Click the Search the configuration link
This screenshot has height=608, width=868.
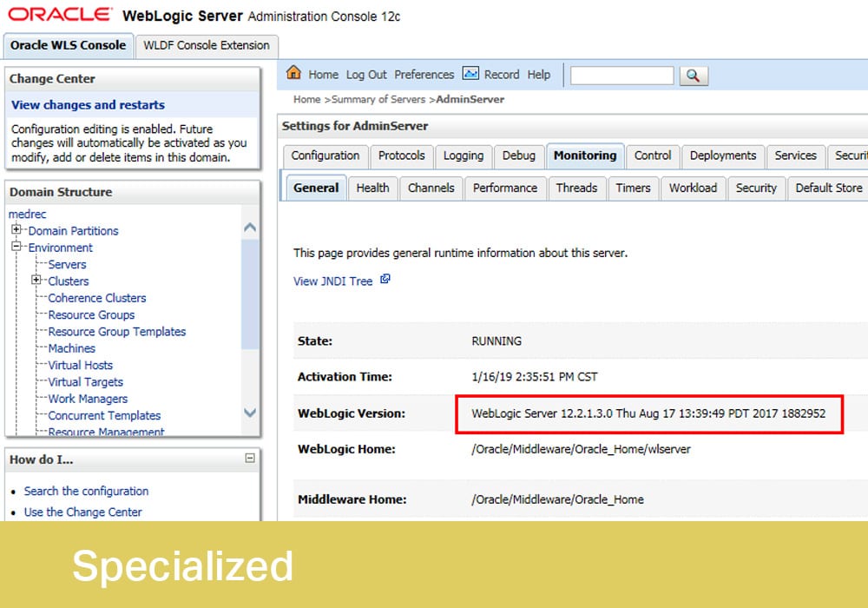pyautogui.click(x=86, y=491)
